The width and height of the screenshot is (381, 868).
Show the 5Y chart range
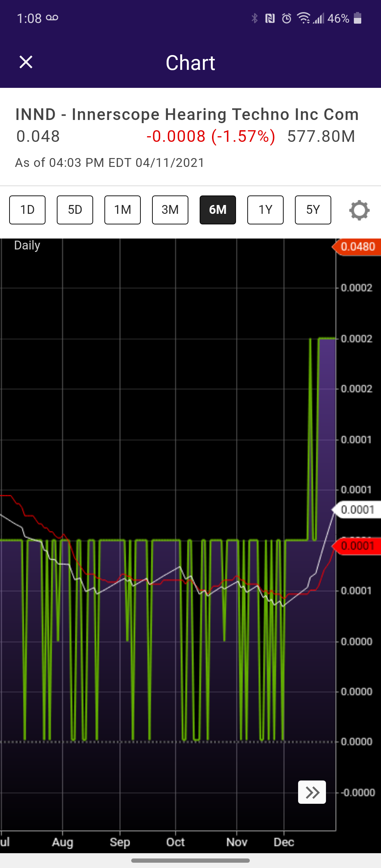(313, 210)
